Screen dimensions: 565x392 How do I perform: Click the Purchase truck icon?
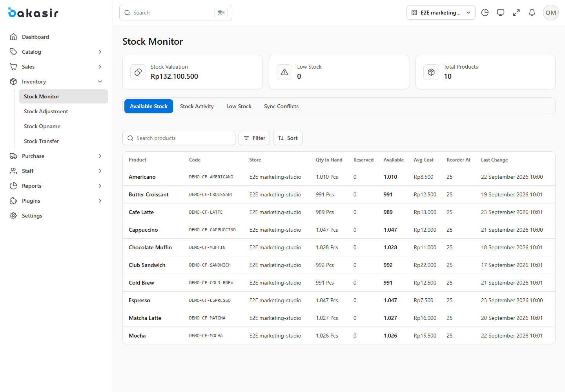(13, 156)
